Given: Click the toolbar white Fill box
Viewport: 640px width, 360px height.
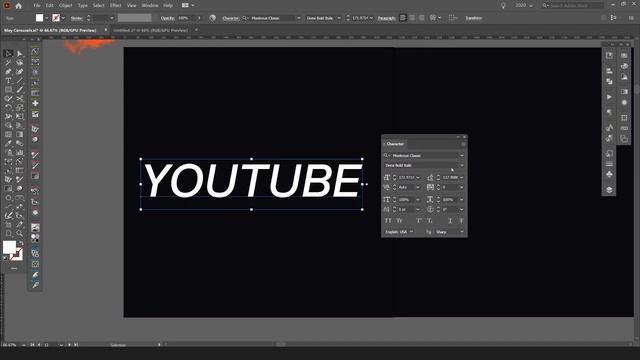Looking at the screenshot, I should (9, 247).
